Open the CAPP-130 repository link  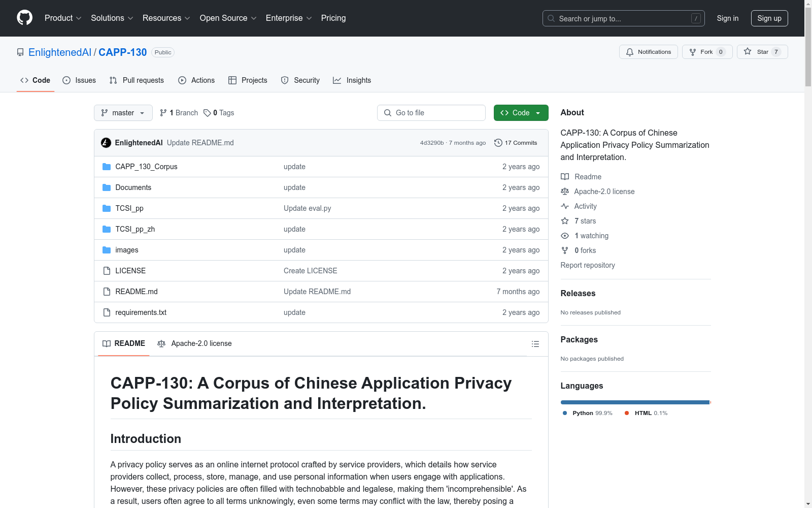(x=122, y=52)
